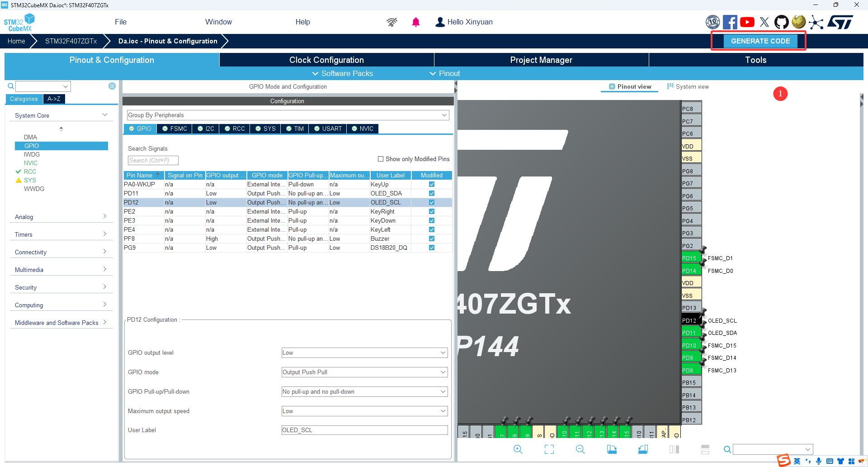
Task: Switch to the FSMC peripheral tab
Action: pos(175,129)
